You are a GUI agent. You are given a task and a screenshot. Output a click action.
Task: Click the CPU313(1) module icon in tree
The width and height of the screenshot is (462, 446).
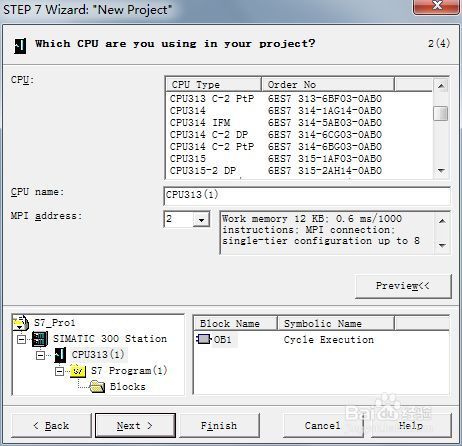point(60,355)
